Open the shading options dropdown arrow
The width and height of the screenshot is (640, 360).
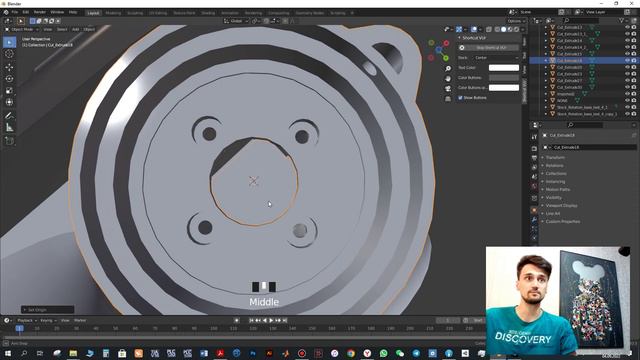[523, 29]
